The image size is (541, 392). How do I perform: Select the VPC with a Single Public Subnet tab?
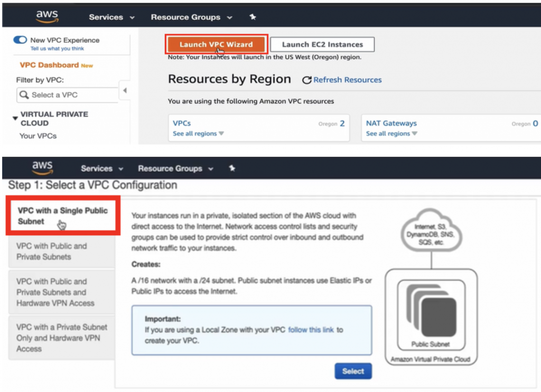(x=63, y=216)
